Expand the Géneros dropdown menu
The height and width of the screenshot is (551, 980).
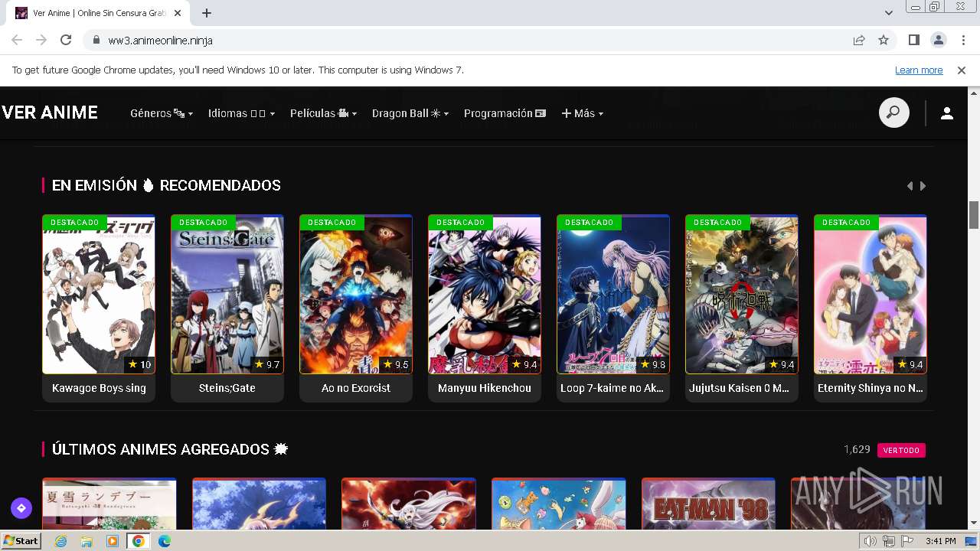click(162, 113)
